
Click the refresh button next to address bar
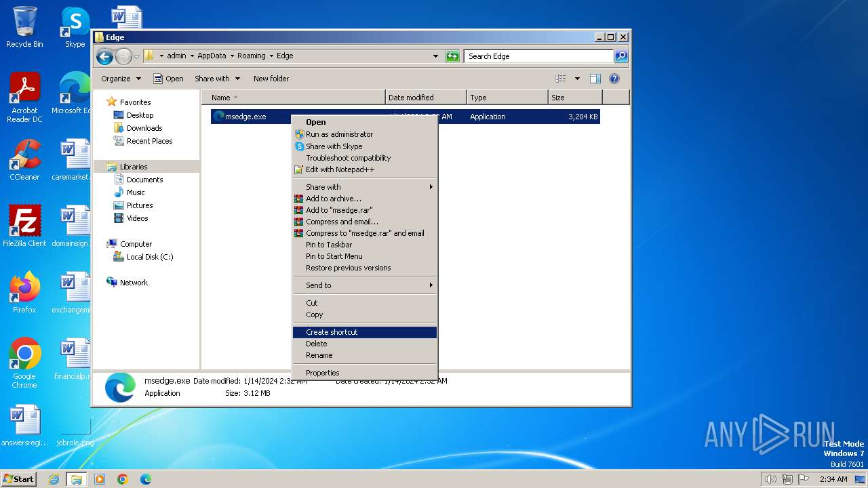(x=452, y=56)
